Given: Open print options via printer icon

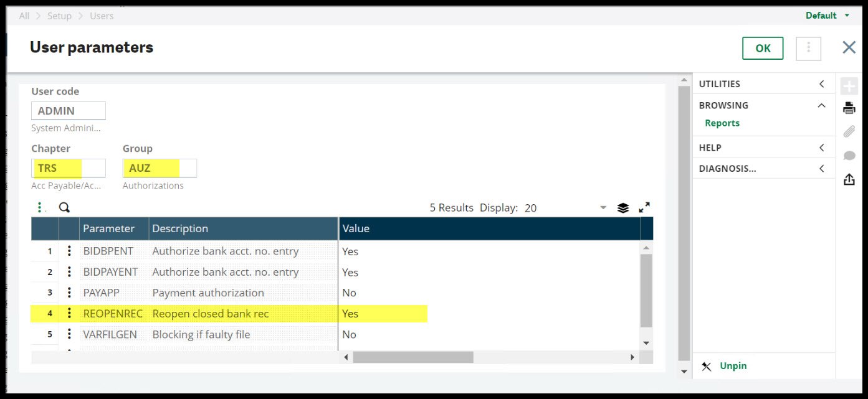Looking at the screenshot, I should click(x=849, y=107).
